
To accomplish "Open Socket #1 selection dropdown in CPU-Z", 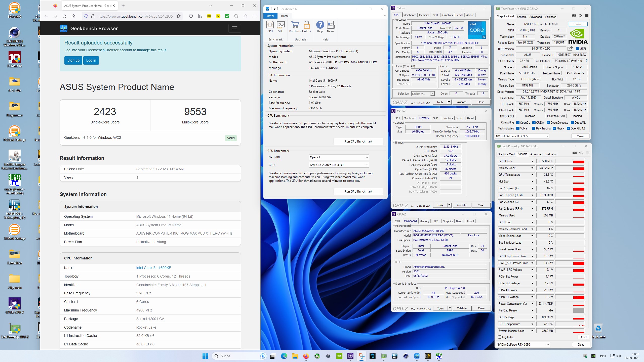I will coord(423,94).
